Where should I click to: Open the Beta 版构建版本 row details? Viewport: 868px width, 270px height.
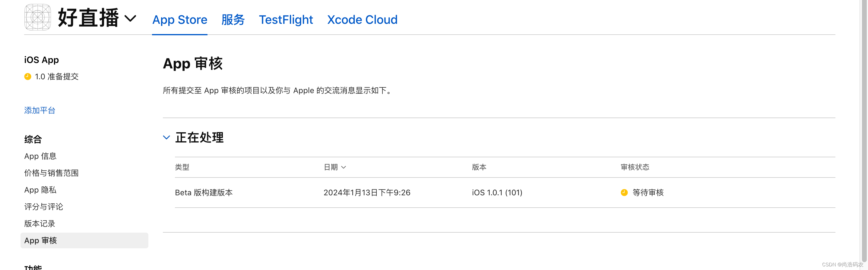click(x=204, y=193)
